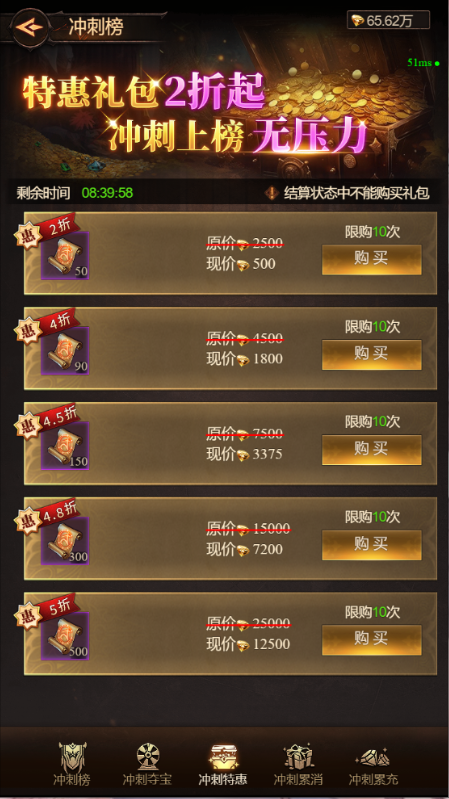Click the warning icon beside 结算状态 notice
The width and height of the screenshot is (449, 799).
click(x=272, y=193)
